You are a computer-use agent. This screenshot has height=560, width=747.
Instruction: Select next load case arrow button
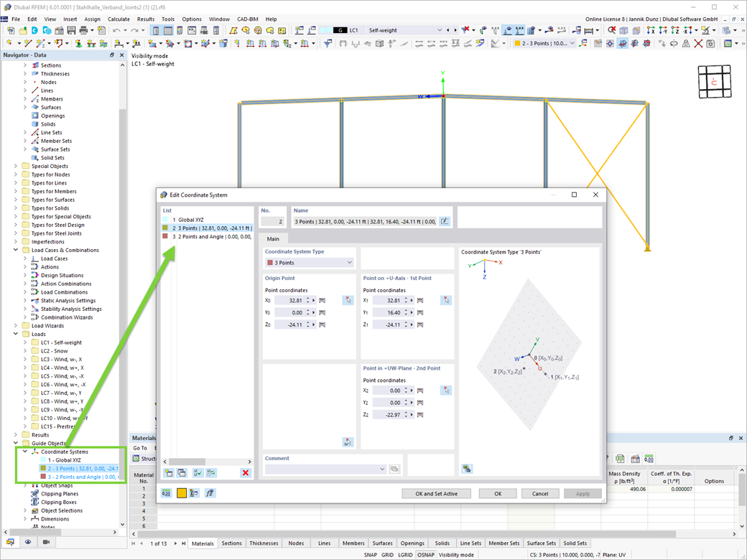[455, 30]
